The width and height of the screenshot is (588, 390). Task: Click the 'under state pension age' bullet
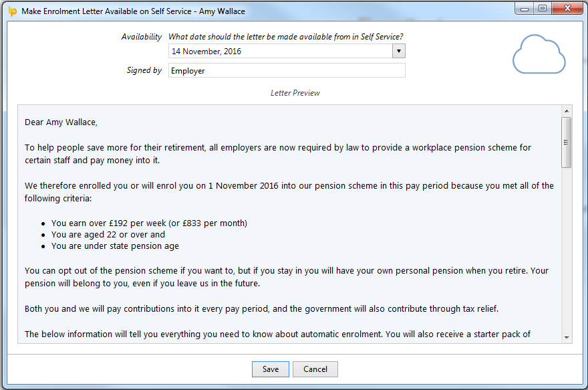115,246
